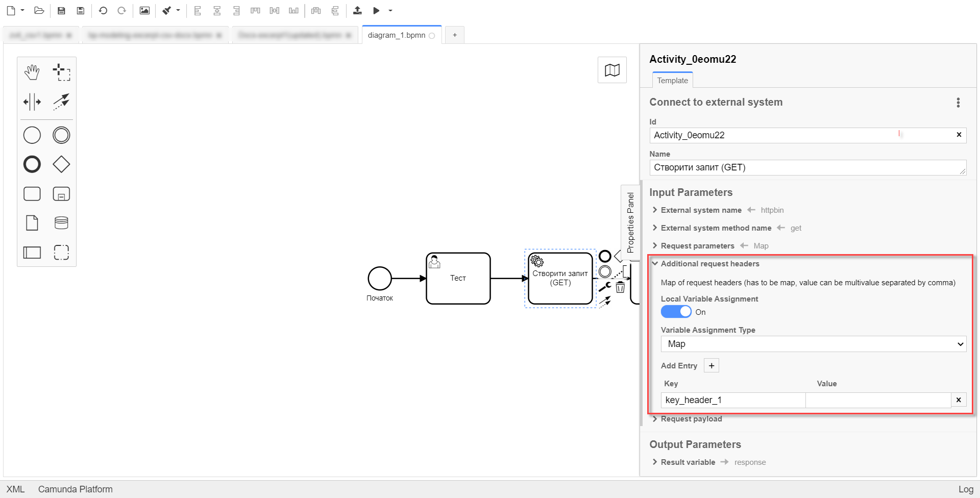
Task: Undo the last action
Action: (103, 10)
